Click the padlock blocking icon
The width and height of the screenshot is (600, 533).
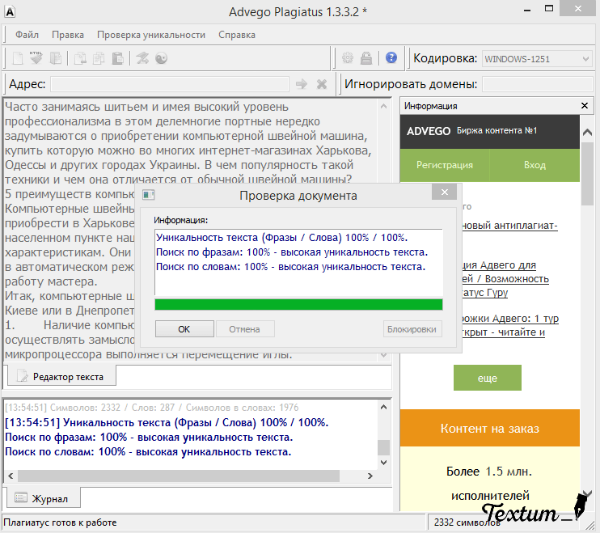pos(366,58)
